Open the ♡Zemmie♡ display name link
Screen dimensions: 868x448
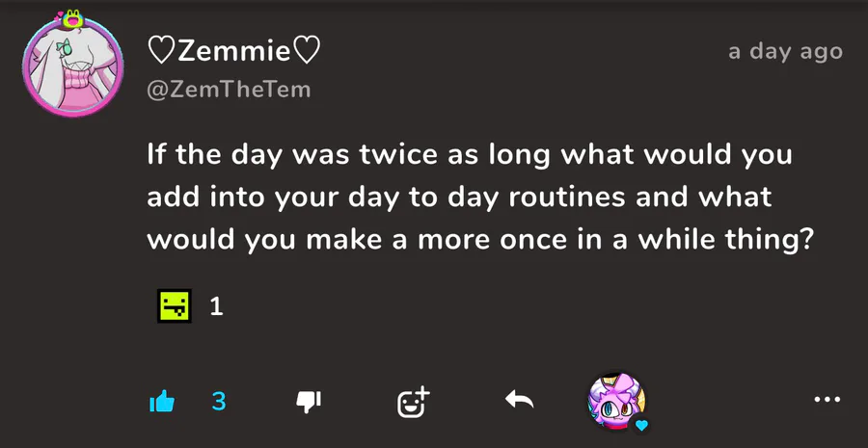coord(233,50)
